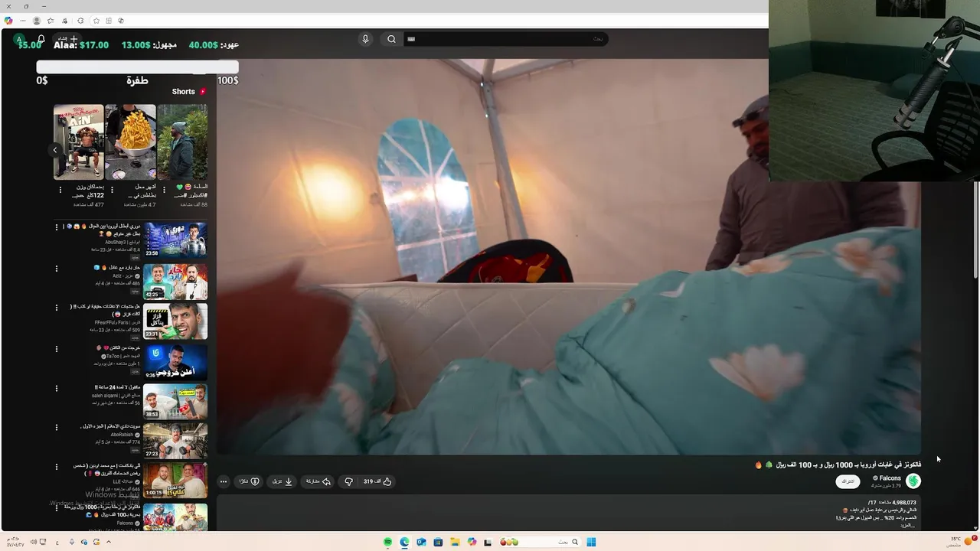The height and width of the screenshot is (551, 980).
Task: Open Outlook from the taskbar
Action: click(x=421, y=542)
